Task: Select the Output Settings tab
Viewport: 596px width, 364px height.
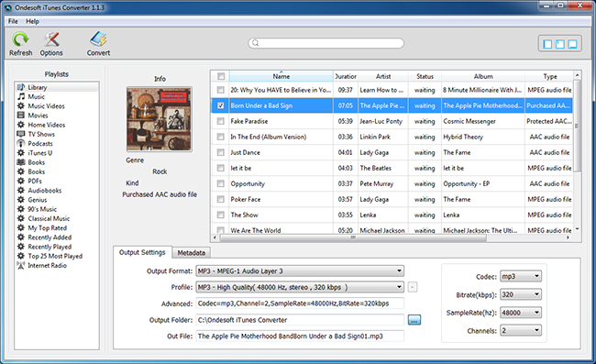Action: coord(142,252)
